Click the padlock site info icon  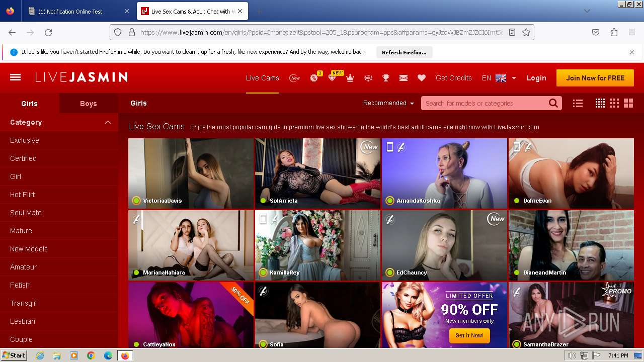132,32
